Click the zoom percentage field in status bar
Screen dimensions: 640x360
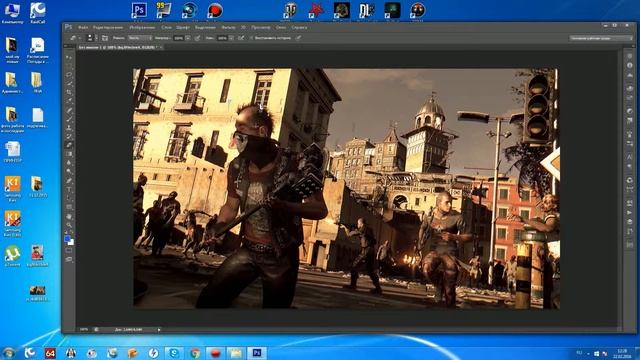click(x=84, y=329)
